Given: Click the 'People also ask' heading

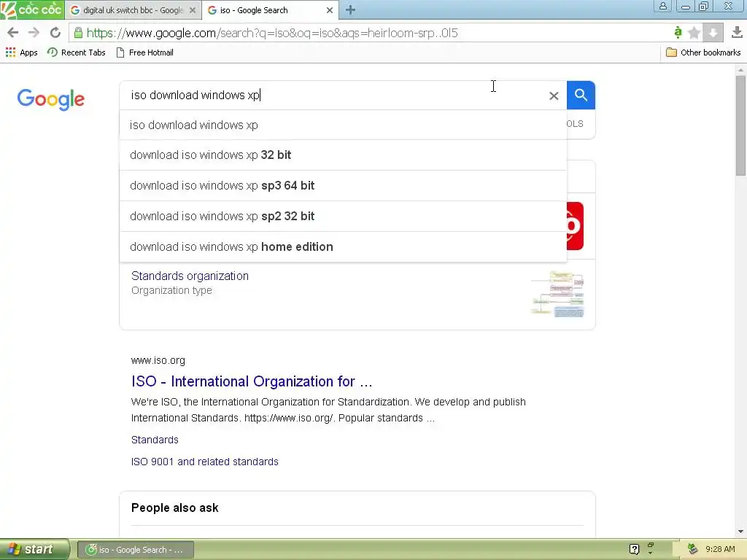Looking at the screenshot, I should click(175, 507).
